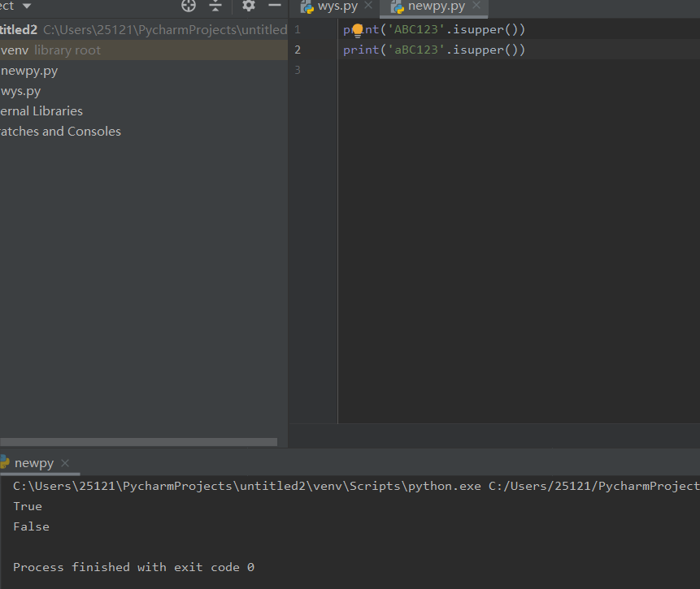Select the venv library root folder
The width and height of the screenshot is (700, 589).
point(144,50)
